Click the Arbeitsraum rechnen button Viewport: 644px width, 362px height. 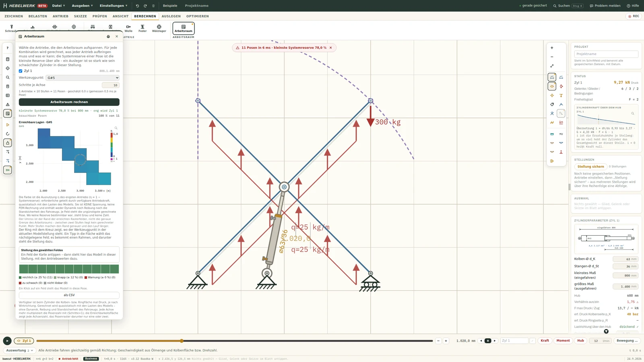69,102
